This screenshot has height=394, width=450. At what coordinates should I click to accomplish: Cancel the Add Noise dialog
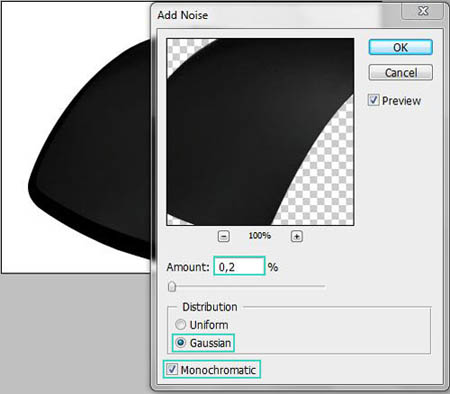(x=401, y=72)
